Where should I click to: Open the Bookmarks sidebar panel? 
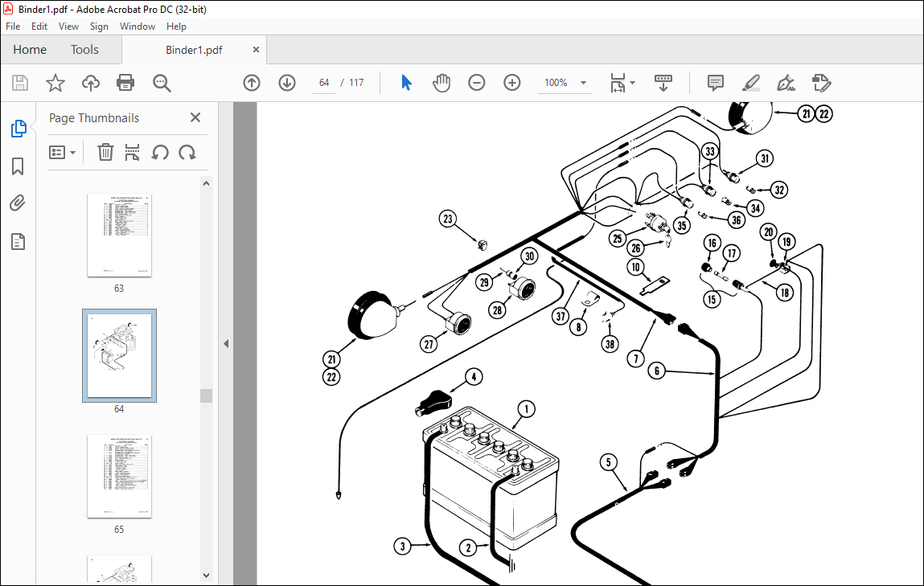click(x=18, y=166)
